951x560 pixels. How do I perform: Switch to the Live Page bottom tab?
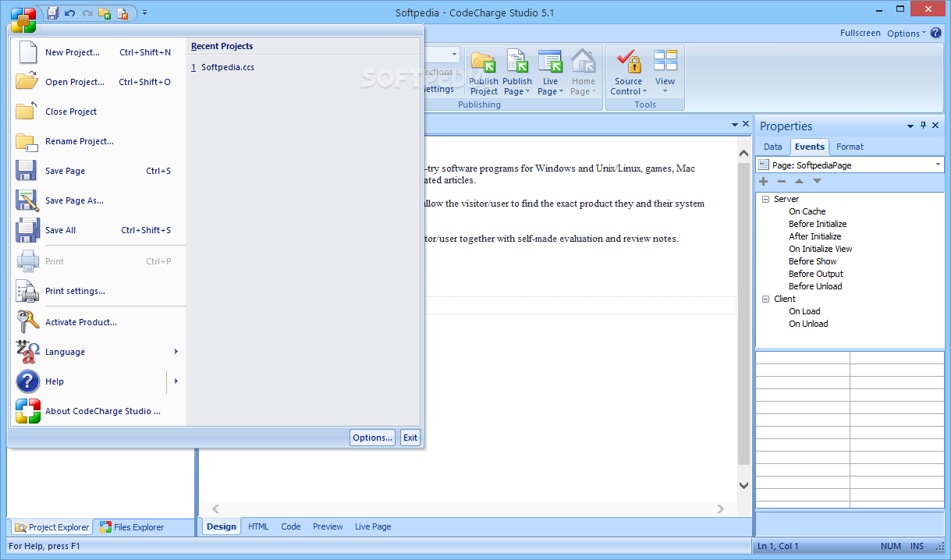pos(373,526)
